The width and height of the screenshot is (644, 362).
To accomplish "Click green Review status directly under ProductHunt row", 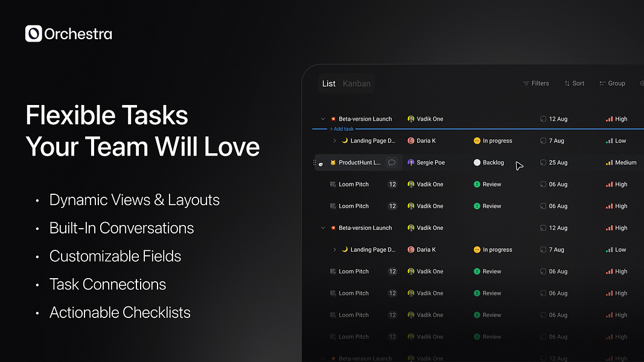I will pyautogui.click(x=488, y=184).
